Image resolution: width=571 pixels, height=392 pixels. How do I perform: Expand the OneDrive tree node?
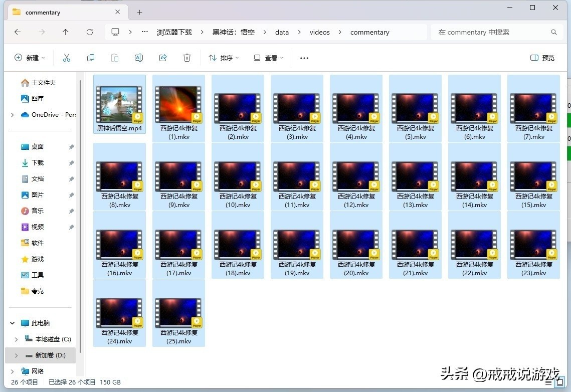tap(13, 115)
